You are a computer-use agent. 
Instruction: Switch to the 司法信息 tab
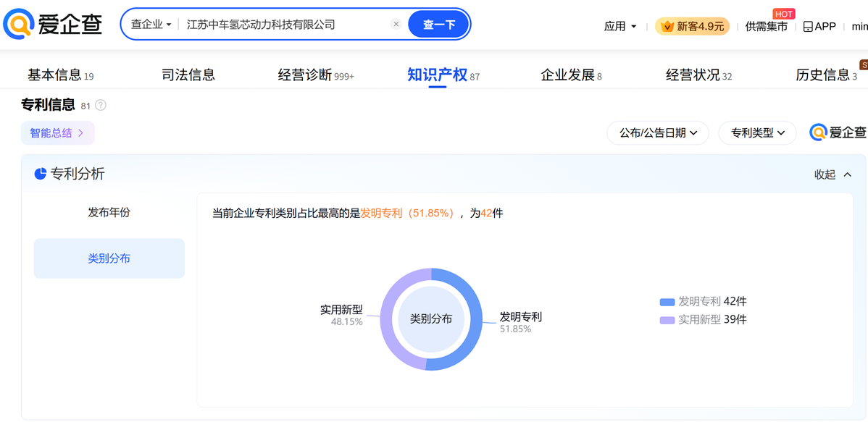click(x=188, y=75)
